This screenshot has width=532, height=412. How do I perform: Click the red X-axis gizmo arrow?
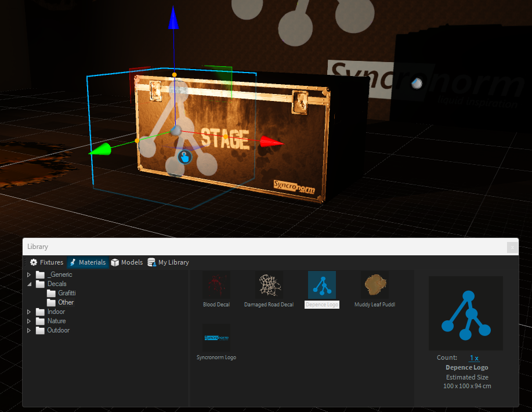click(272, 142)
